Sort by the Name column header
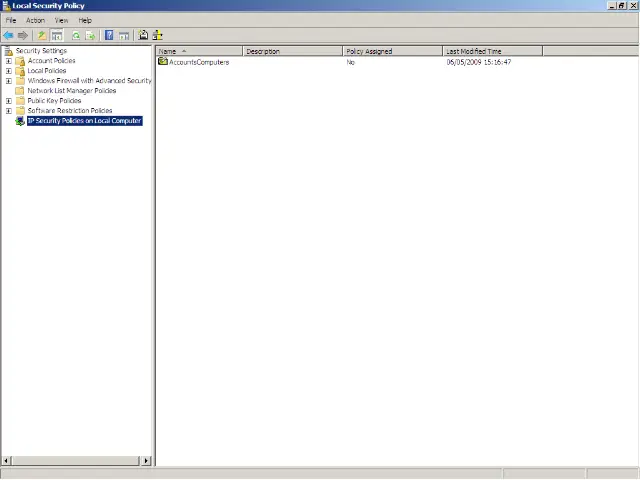The width and height of the screenshot is (640, 480). 199,51
